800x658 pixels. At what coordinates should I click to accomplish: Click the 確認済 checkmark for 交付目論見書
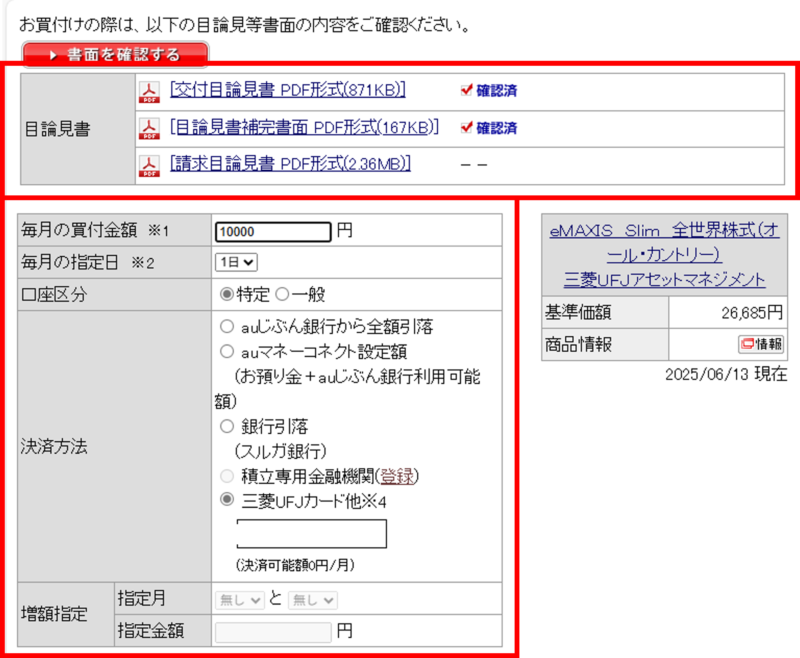tap(488, 91)
